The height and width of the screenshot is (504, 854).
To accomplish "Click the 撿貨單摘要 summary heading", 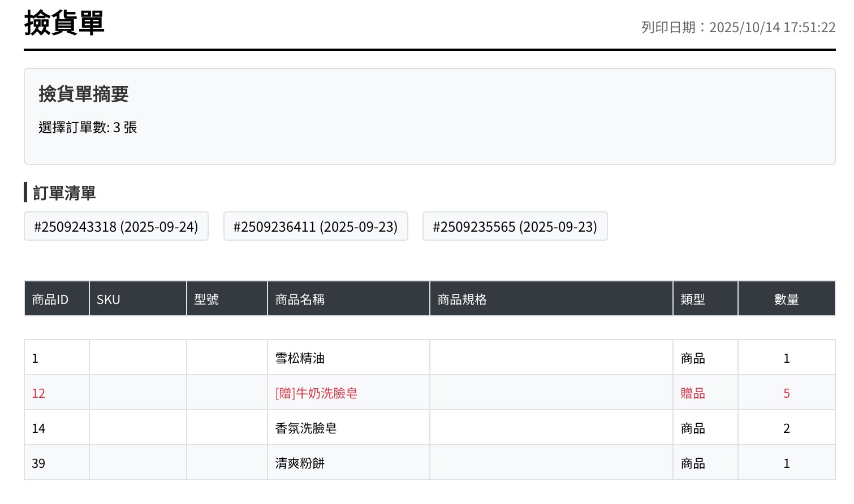I will pos(84,94).
